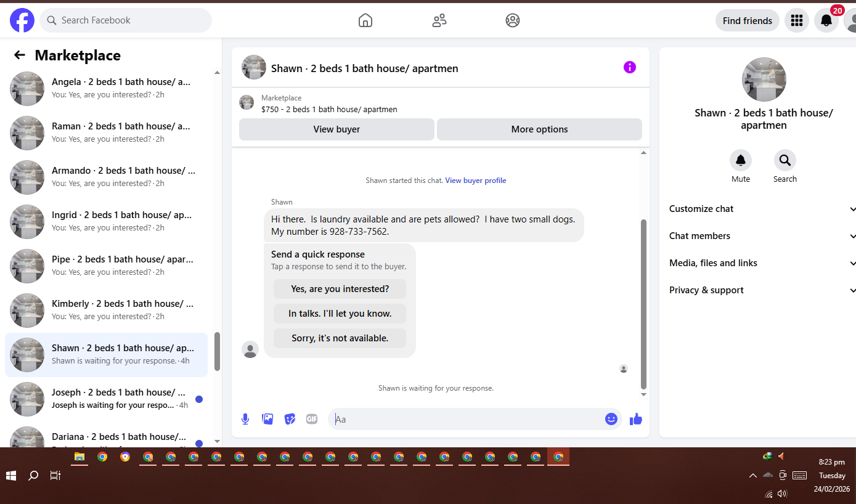Screen dimensions: 856x504
Task: Click the conversation list scroll-up arrow
Action: pos(217,73)
